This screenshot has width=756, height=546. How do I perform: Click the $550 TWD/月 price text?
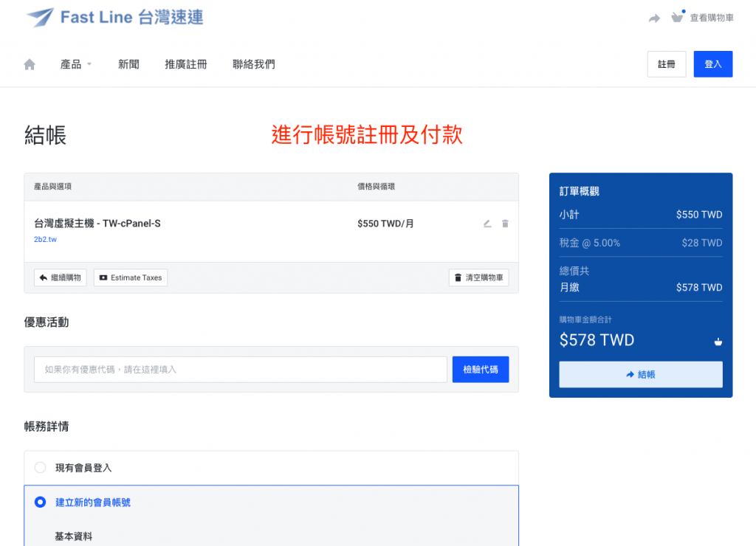(385, 224)
